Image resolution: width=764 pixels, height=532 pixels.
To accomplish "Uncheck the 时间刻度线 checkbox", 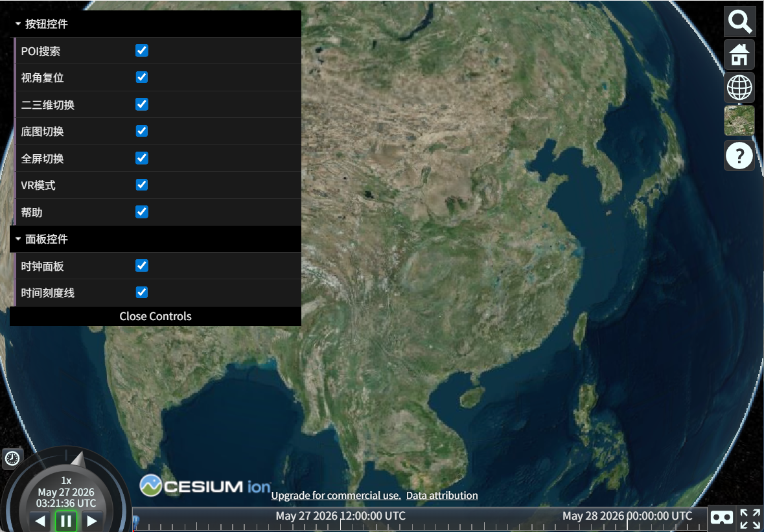I will click(142, 293).
